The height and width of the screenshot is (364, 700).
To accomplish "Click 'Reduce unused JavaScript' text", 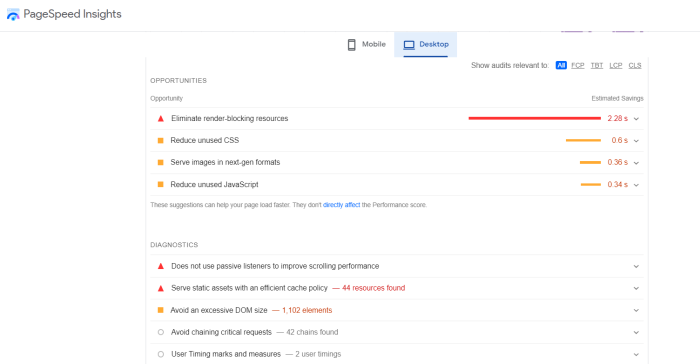I will click(x=214, y=184).
